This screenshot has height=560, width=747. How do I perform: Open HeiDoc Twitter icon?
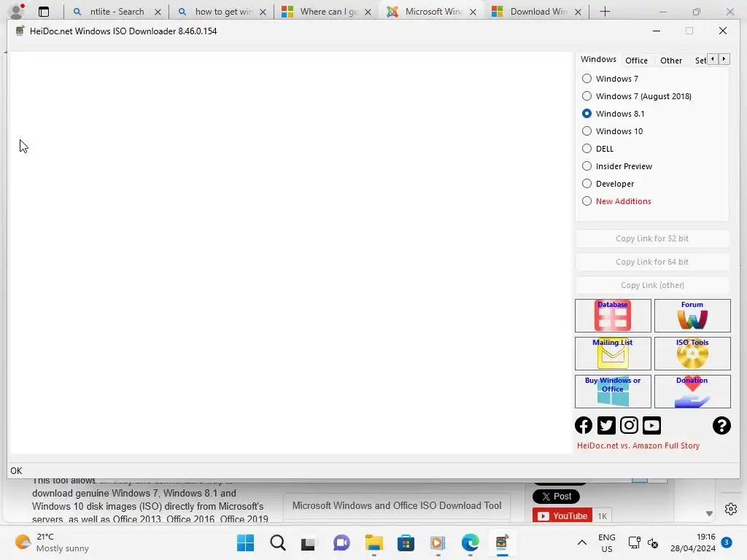click(606, 425)
